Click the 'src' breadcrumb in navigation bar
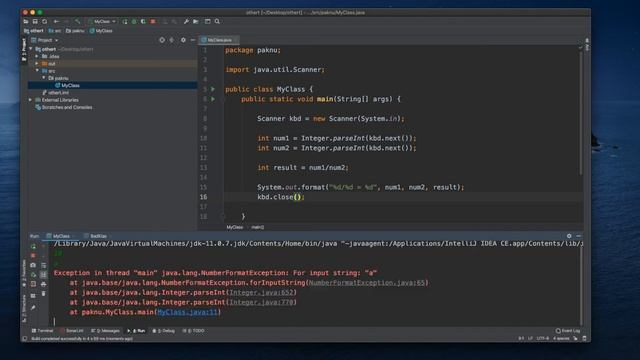This screenshot has width=640, height=360. click(x=55, y=31)
